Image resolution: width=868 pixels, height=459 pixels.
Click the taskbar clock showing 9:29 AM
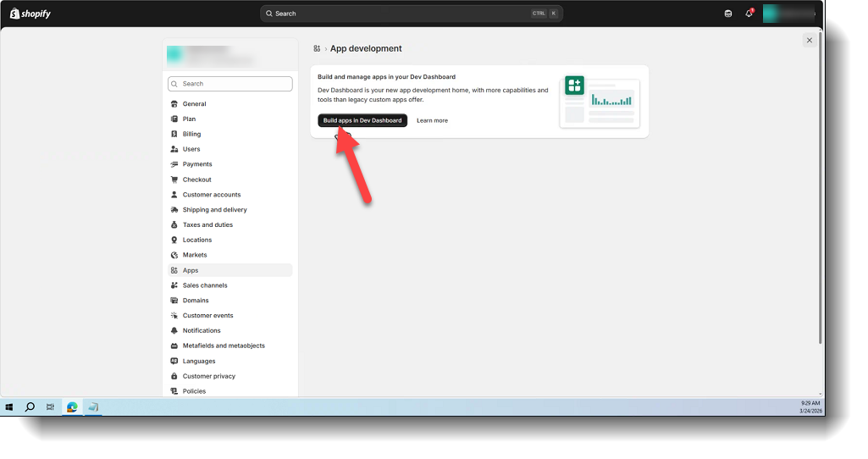click(810, 407)
